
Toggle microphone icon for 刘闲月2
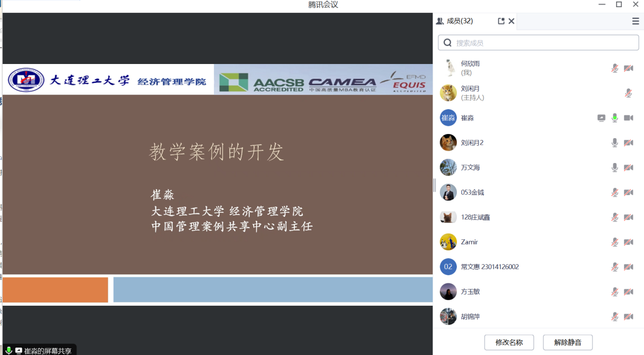[615, 143]
